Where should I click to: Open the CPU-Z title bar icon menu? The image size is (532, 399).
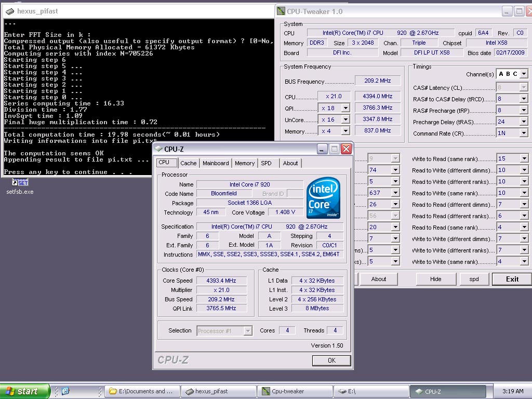[158, 149]
